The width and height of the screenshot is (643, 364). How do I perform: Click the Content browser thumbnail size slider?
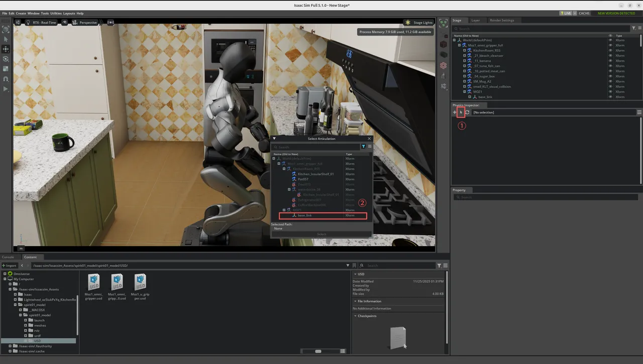pyautogui.click(x=318, y=351)
